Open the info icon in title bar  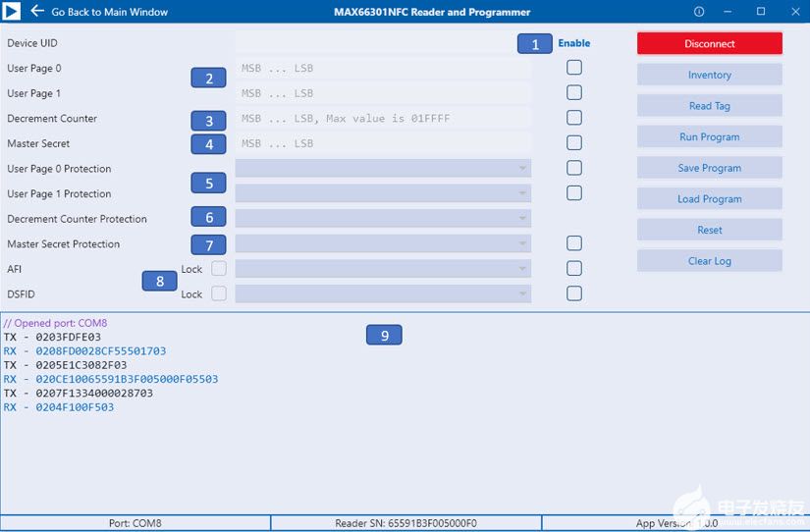click(x=699, y=12)
